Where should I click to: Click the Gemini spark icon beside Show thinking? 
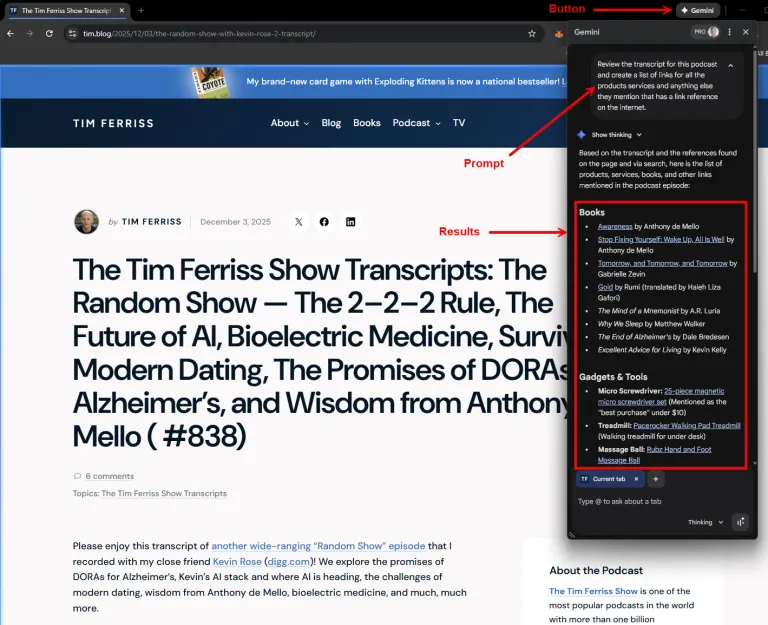point(581,135)
